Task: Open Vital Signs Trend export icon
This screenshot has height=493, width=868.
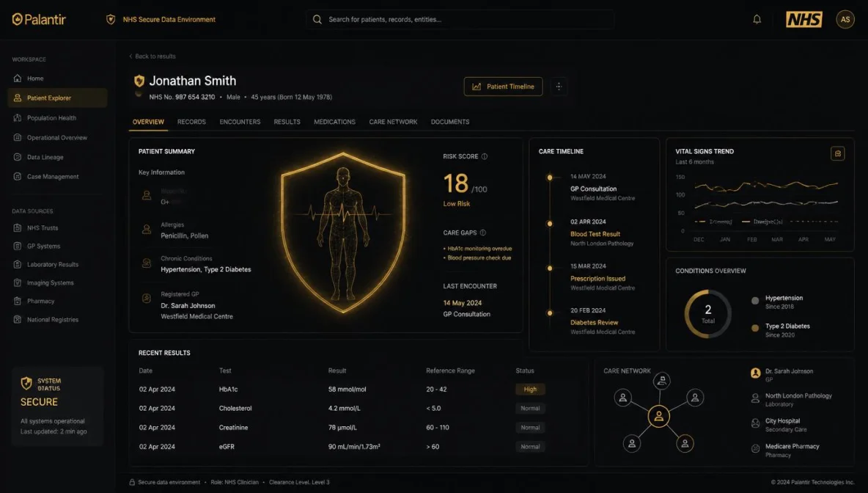Action: pyautogui.click(x=837, y=153)
